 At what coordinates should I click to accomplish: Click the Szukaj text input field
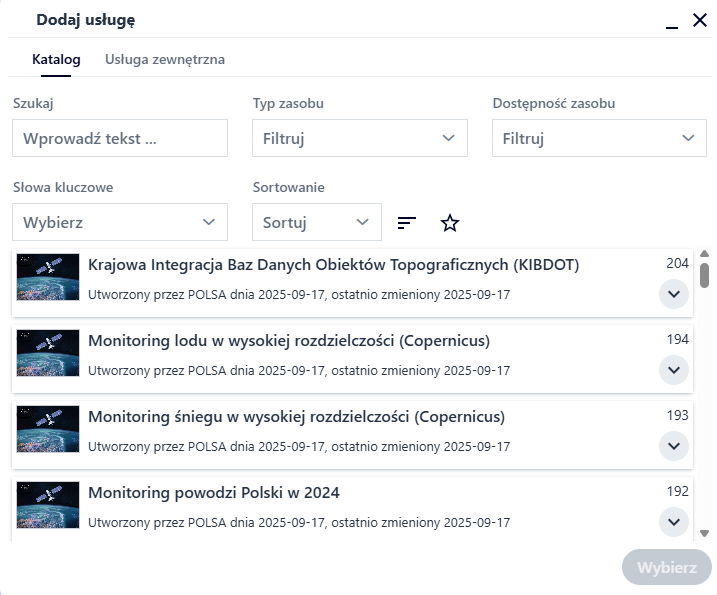coord(120,139)
